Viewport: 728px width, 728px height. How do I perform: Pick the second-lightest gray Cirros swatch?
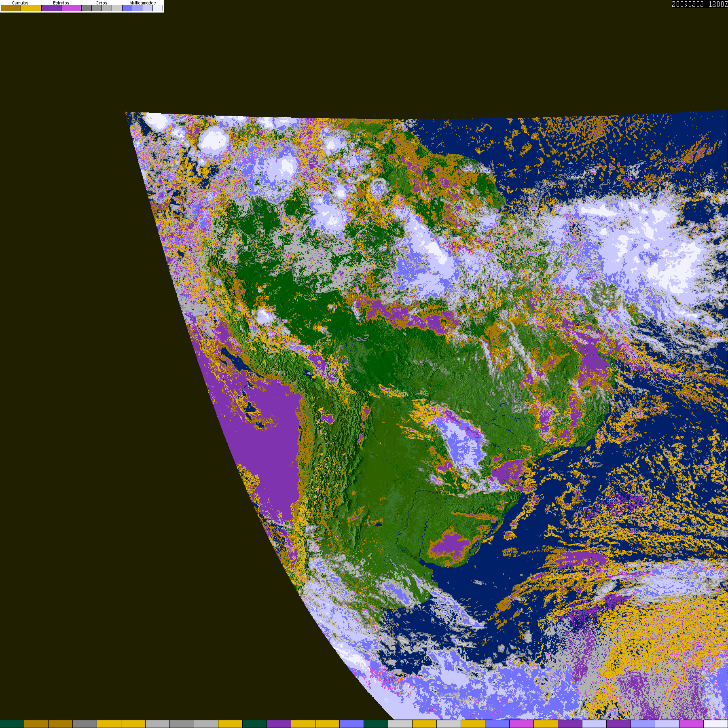107,8
